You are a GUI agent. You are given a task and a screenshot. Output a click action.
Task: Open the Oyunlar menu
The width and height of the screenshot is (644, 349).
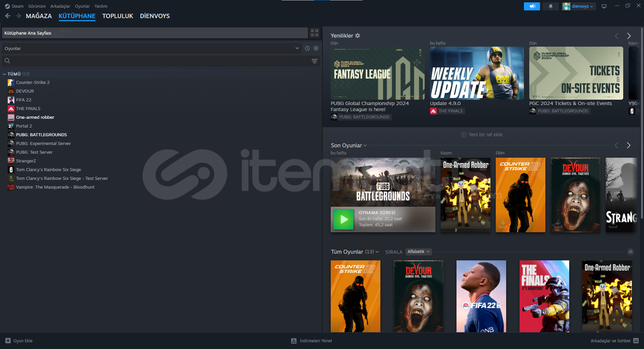[82, 6]
